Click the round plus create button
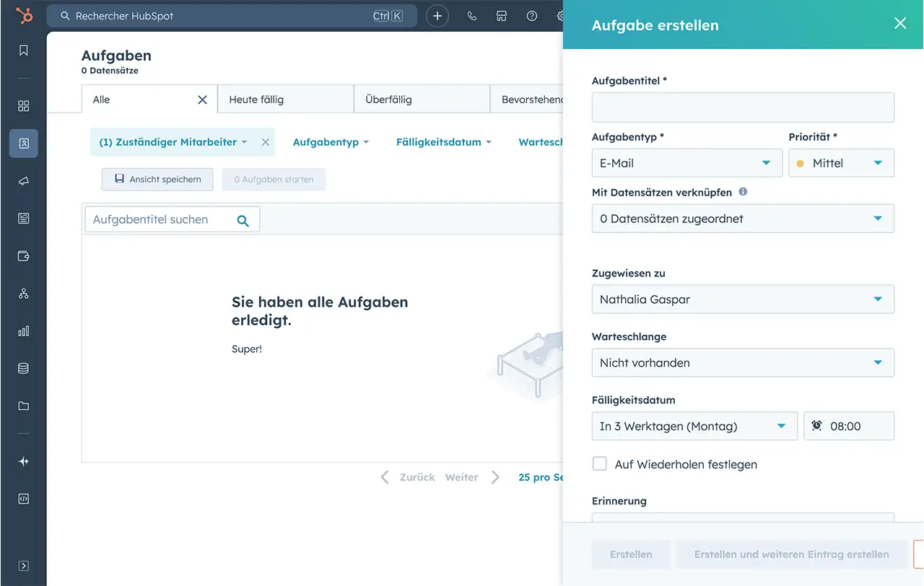Screen dimensions: 924x586 click(437, 16)
